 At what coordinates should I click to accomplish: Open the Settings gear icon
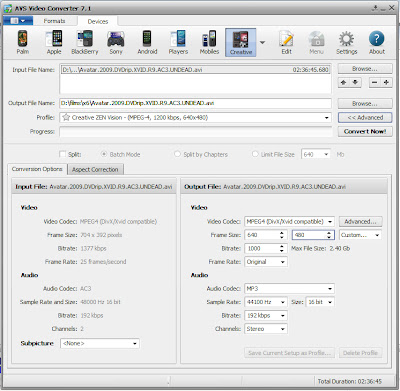pyautogui.click(x=346, y=42)
